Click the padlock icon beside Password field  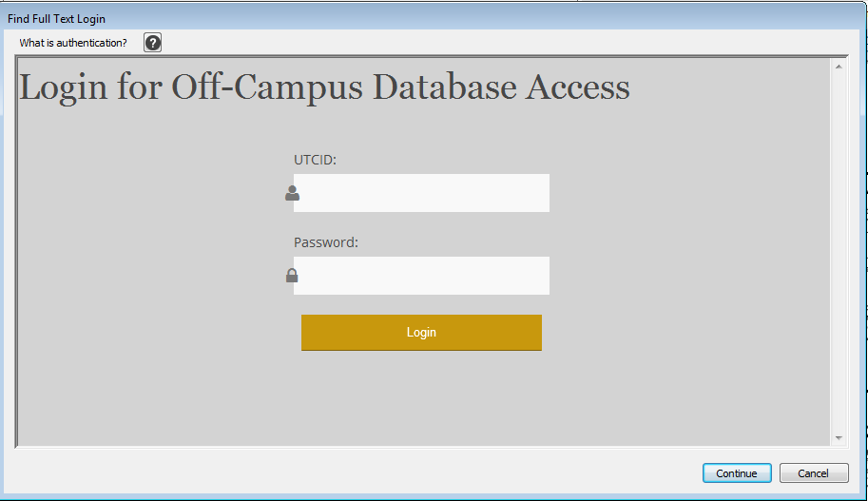click(292, 276)
